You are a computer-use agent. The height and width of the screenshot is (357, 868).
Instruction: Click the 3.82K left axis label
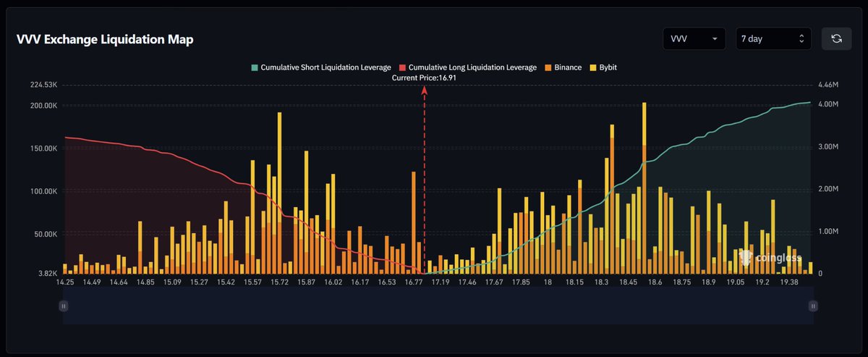coord(47,274)
